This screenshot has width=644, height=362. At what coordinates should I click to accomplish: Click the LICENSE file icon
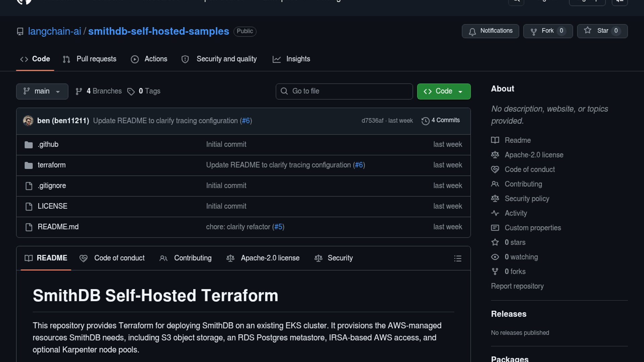tap(29, 206)
